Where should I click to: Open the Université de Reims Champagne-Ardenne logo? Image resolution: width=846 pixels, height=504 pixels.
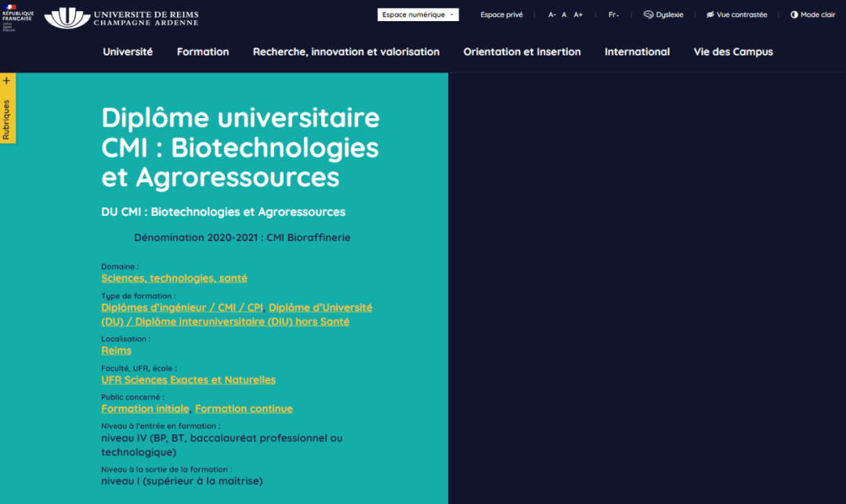point(121,18)
